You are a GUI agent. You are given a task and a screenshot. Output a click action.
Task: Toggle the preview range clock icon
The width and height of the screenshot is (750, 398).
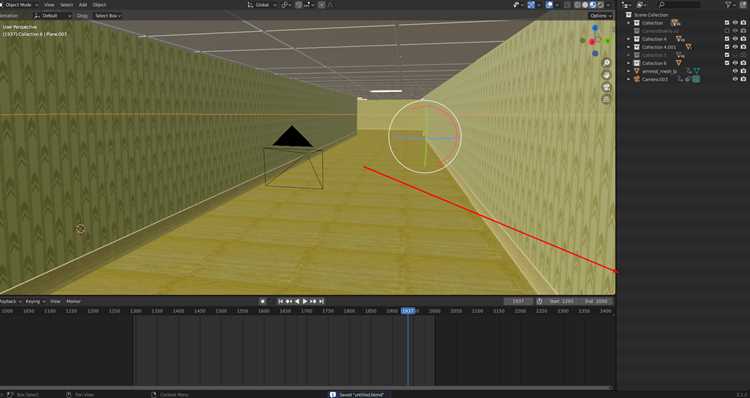[x=540, y=301]
